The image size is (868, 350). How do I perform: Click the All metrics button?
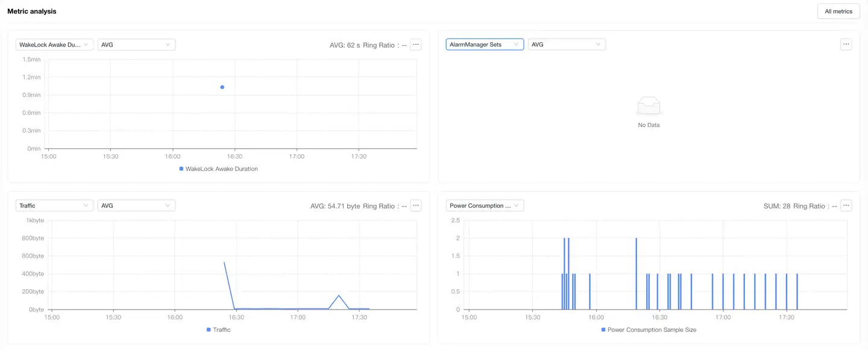click(838, 11)
